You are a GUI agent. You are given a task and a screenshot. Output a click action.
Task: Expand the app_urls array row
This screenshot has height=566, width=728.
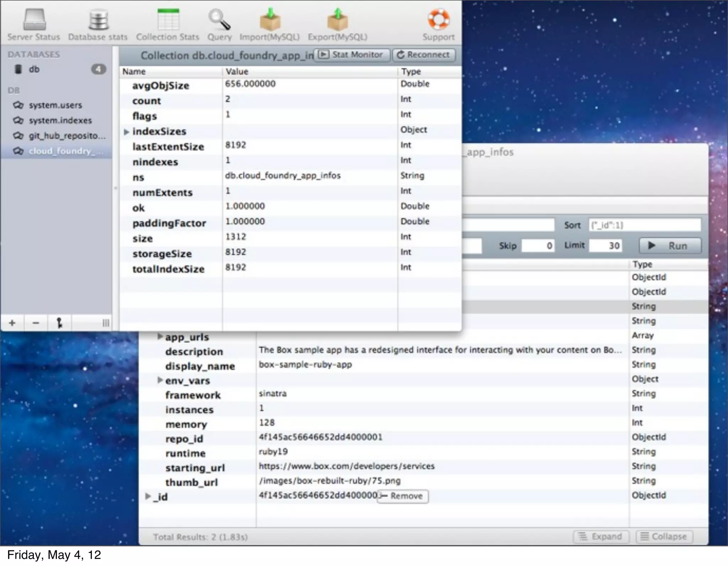(x=160, y=336)
